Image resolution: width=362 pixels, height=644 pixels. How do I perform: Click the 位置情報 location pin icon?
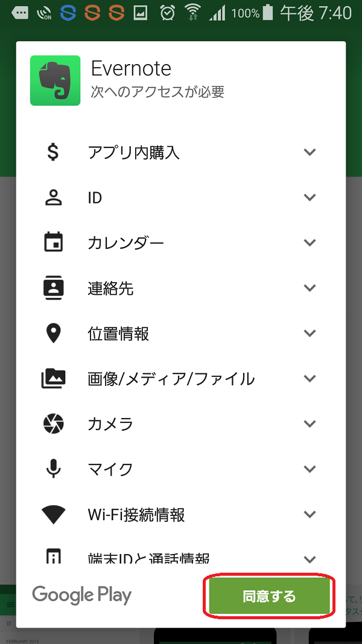coord(53,333)
